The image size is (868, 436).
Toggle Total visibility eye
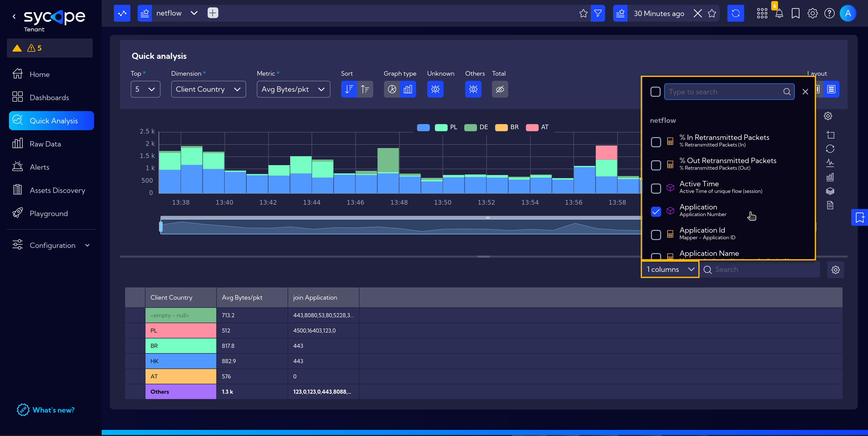[x=500, y=89]
